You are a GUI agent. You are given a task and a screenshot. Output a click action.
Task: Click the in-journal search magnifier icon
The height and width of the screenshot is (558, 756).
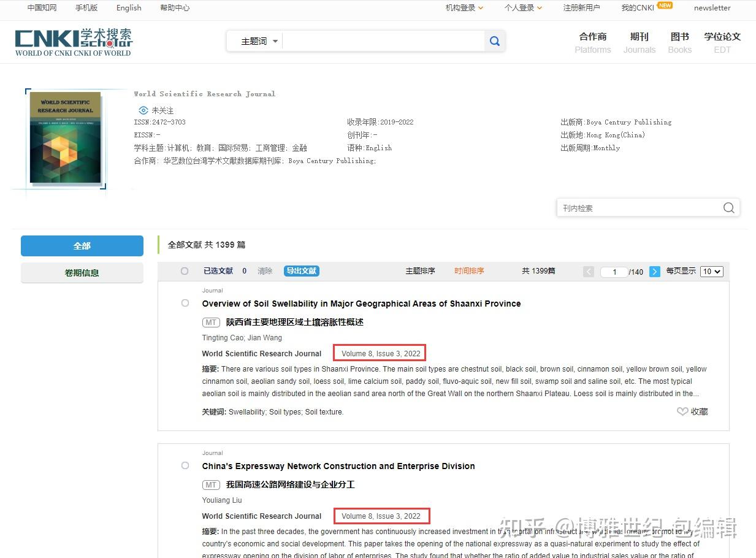(x=728, y=208)
